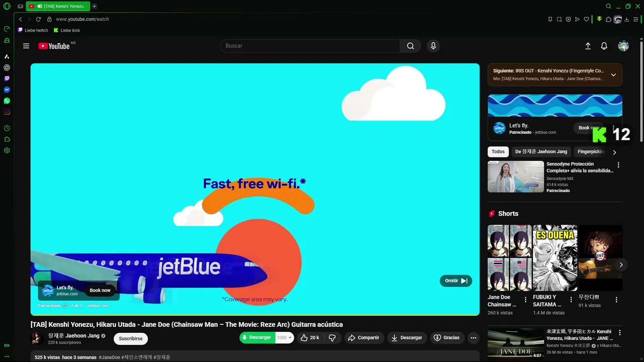
Task: Open Instagram in the sidebar
Action: click(7, 112)
